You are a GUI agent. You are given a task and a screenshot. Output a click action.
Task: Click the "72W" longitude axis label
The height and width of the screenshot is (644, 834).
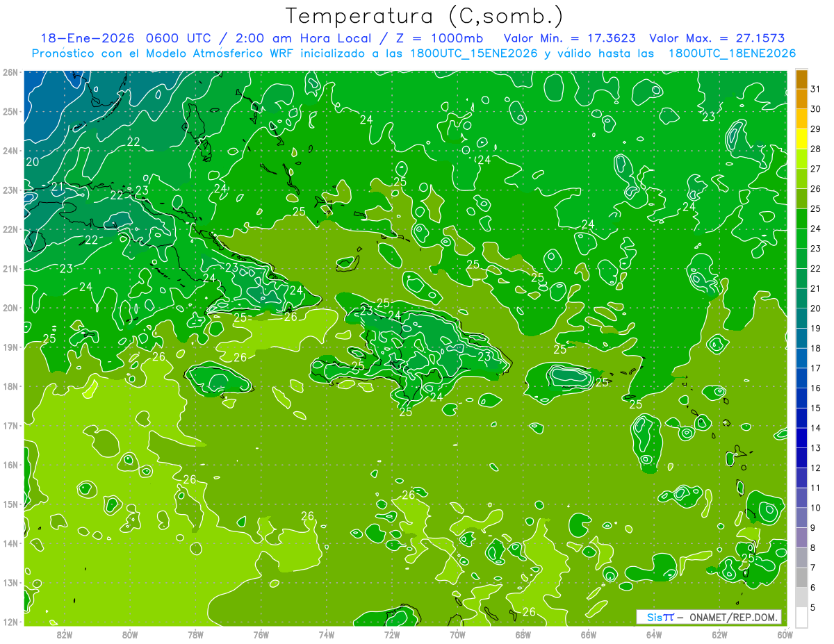pyautogui.click(x=392, y=634)
